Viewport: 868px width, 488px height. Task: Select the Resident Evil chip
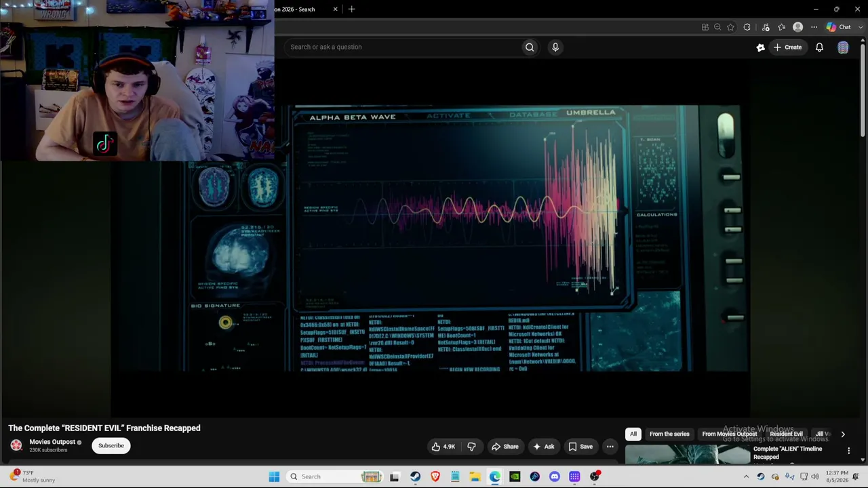click(x=787, y=434)
